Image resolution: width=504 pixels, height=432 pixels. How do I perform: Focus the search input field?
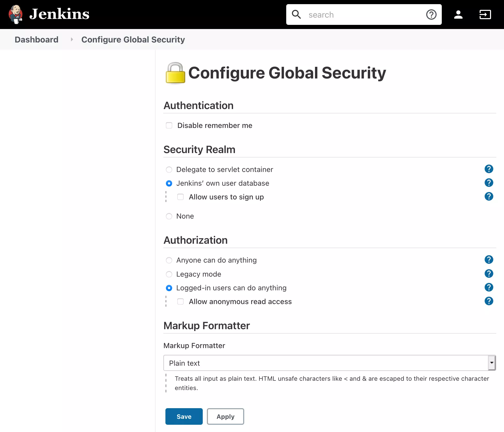click(x=364, y=15)
